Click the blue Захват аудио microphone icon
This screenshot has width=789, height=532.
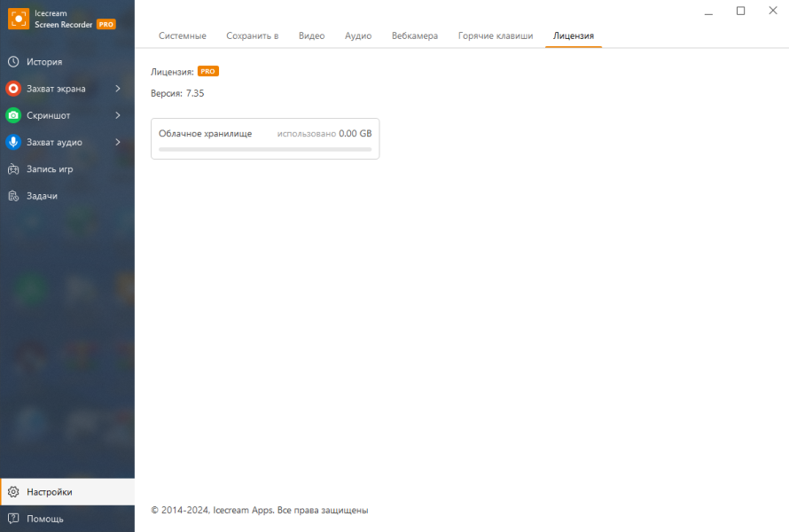point(13,142)
